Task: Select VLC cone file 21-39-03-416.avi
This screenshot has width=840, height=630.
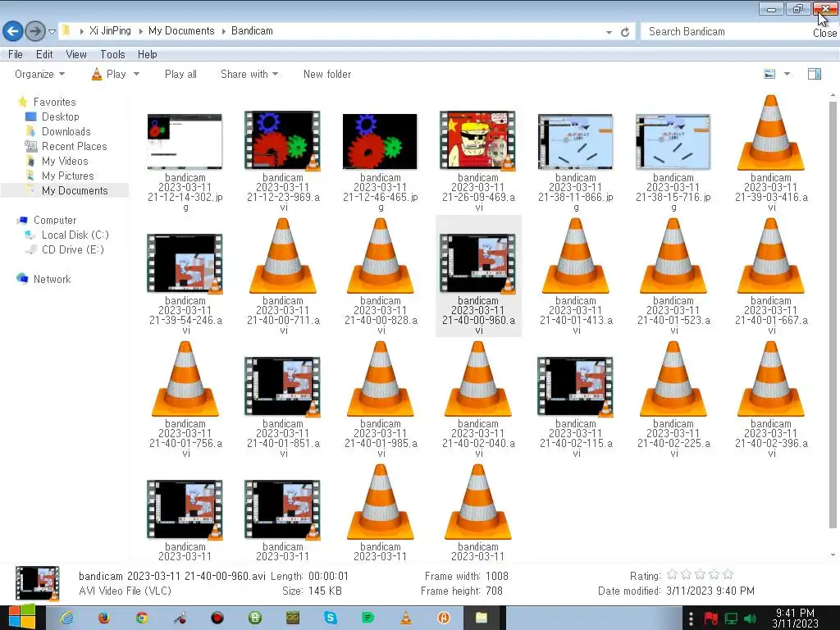Action: pos(770,133)
